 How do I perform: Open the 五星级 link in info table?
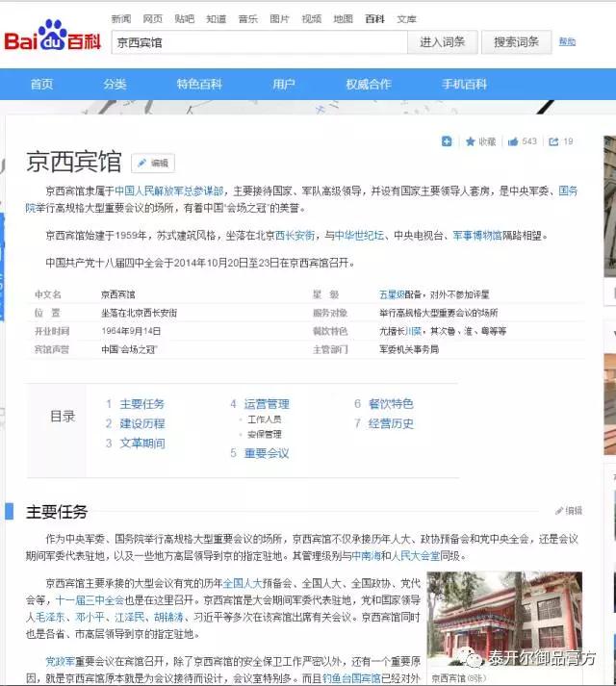pyautogui.click(x=392, y=294)
